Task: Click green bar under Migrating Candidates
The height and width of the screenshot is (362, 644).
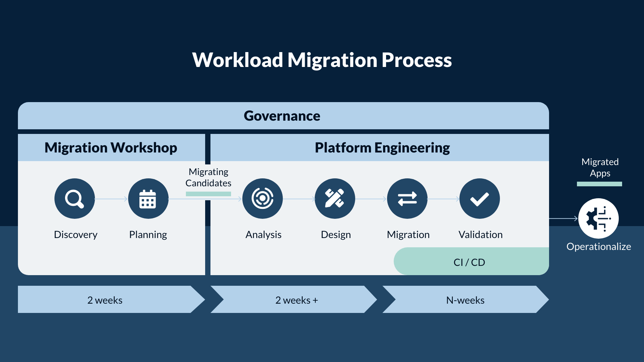Action: [208, 194]
